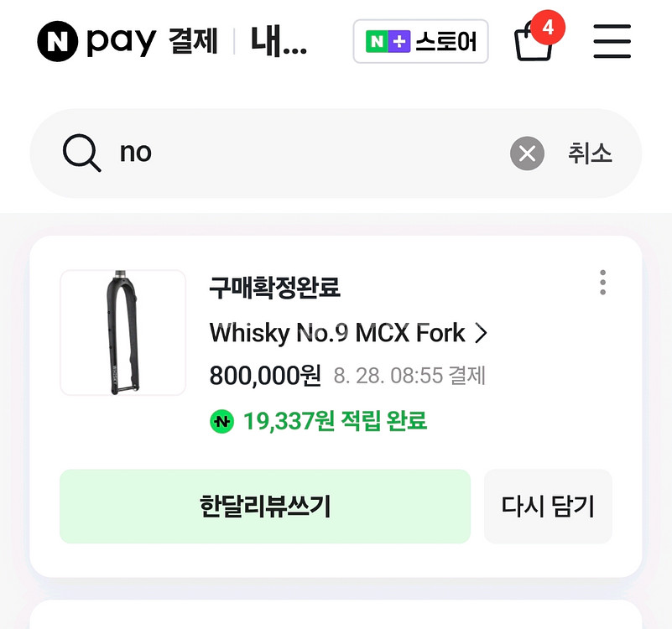
Task: Click the magnifier search icon
Action: pos(82,153)
